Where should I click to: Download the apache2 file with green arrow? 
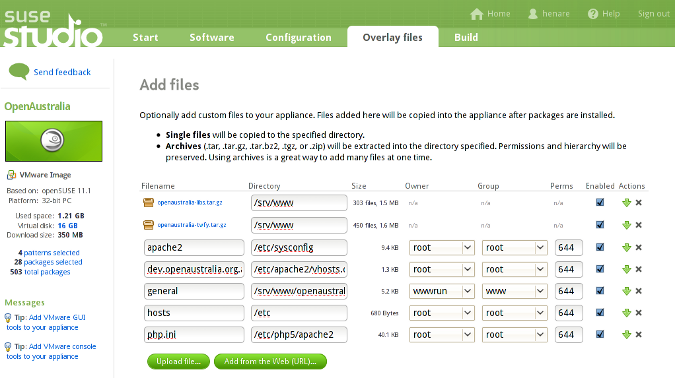626,247
